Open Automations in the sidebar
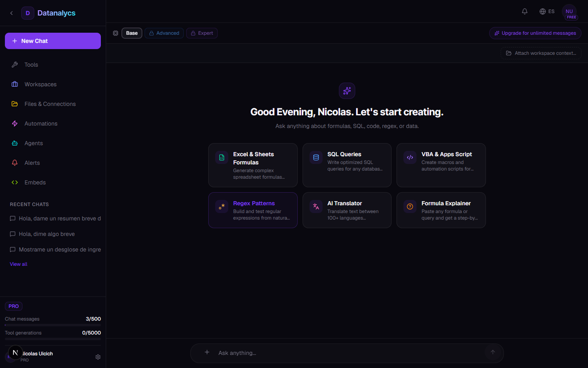 (41, 123)
